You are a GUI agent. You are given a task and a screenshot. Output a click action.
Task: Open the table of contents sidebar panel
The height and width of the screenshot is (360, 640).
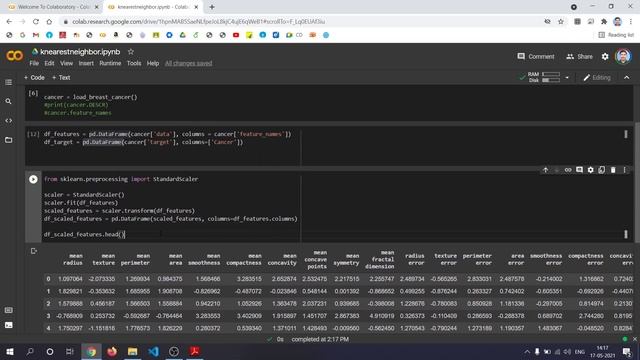[x=8, y=82]
